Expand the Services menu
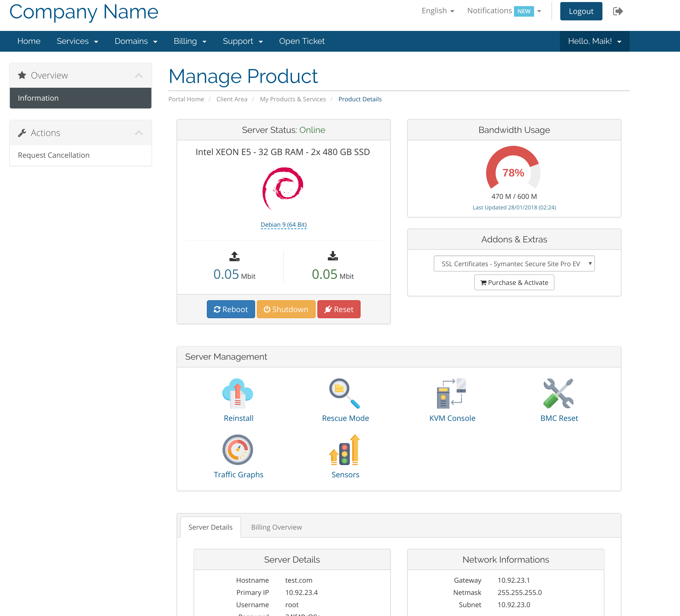 coord(78,41)
